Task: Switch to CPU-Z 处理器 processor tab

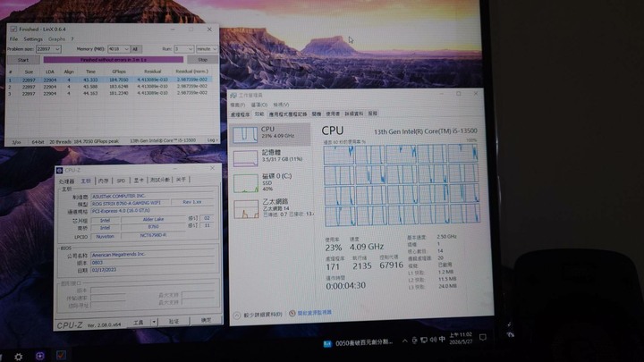Action: [x=66, y=181]
